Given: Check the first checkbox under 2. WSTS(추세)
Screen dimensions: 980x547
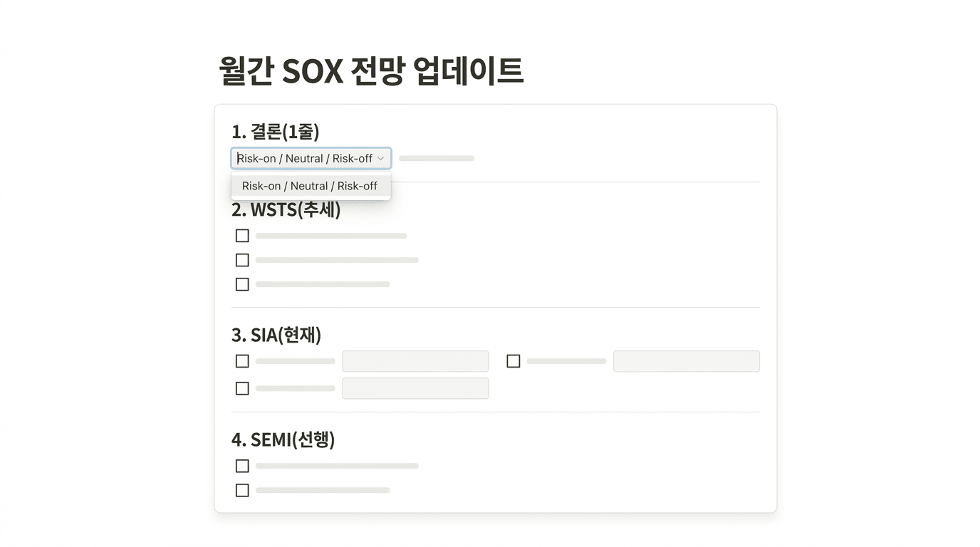Looking at the screenshot, I should click(241, 235).
